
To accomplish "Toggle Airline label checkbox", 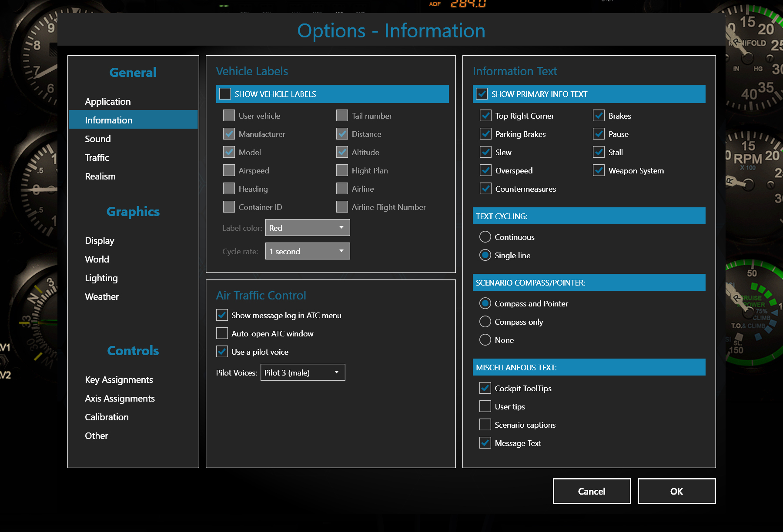I will [342, 189].
